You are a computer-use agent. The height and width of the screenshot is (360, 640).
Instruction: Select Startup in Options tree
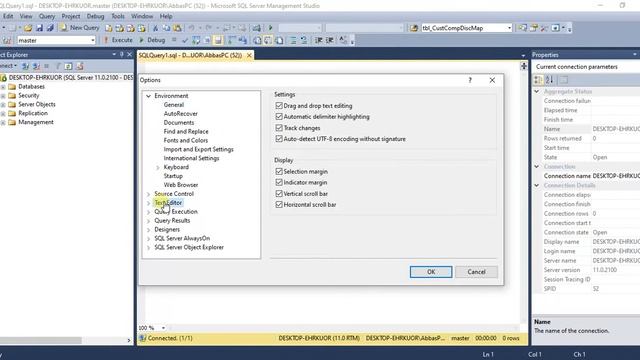click(x=173, y=176)
